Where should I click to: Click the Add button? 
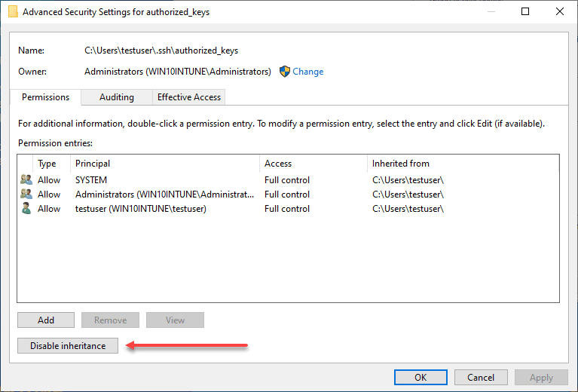coord(46,320)
